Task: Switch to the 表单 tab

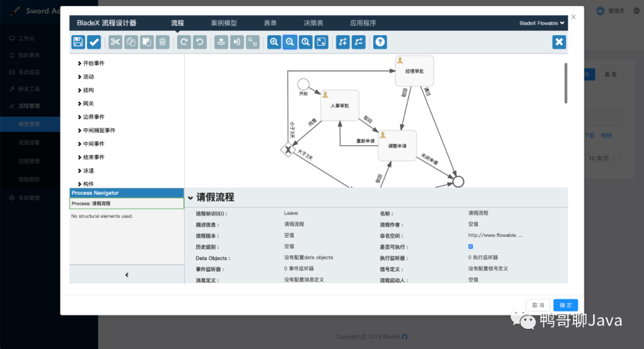Action: [270, 23]
